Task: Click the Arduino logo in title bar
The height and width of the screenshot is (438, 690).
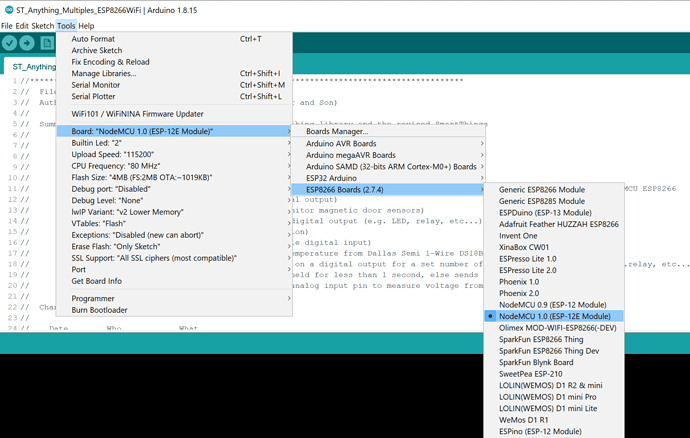Action: point(9,10)
